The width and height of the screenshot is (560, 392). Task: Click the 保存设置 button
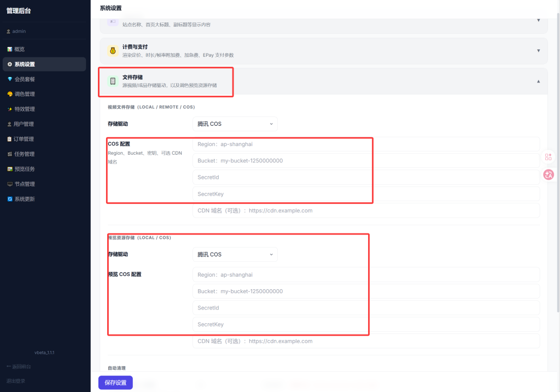point(115,383)
